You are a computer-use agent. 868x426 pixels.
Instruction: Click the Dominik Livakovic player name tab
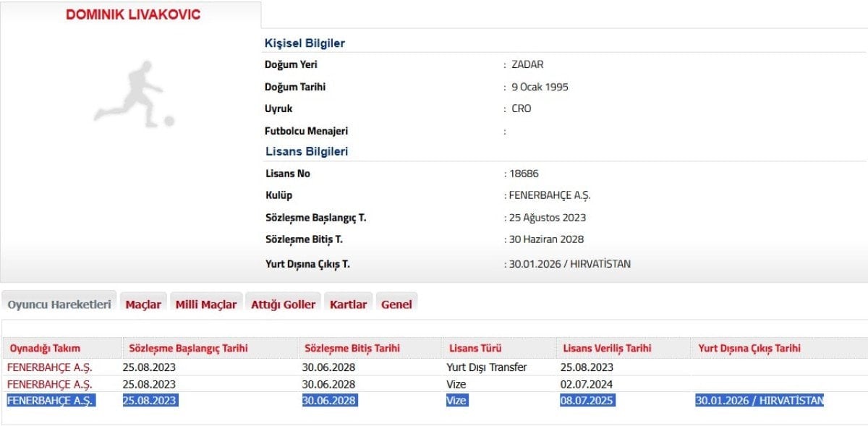pyautogui.click(x=132, y=14)
